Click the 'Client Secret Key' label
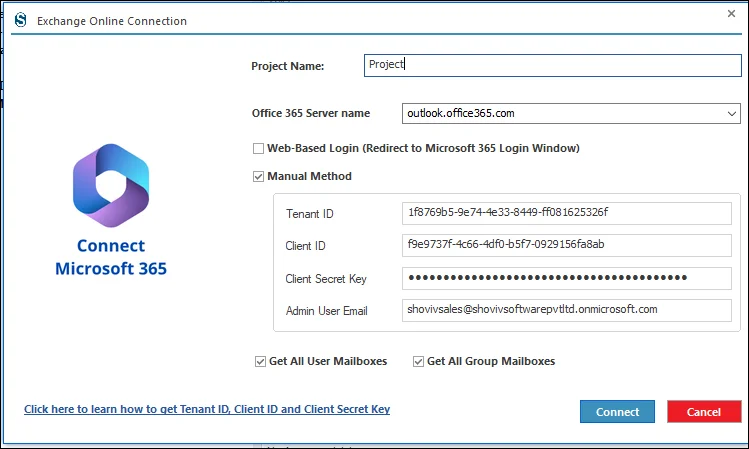749x449 pixels. [326, 279]
